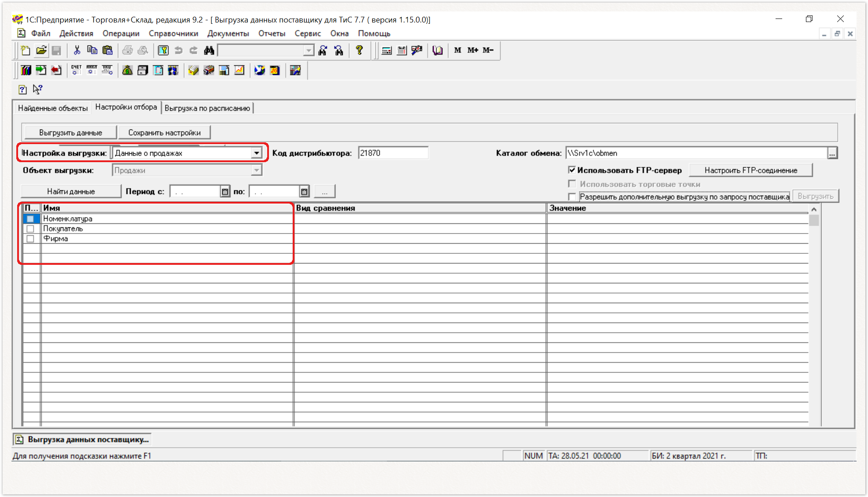Click the Вид сравнения column header

pyautogui.click(x=420, y=208)
